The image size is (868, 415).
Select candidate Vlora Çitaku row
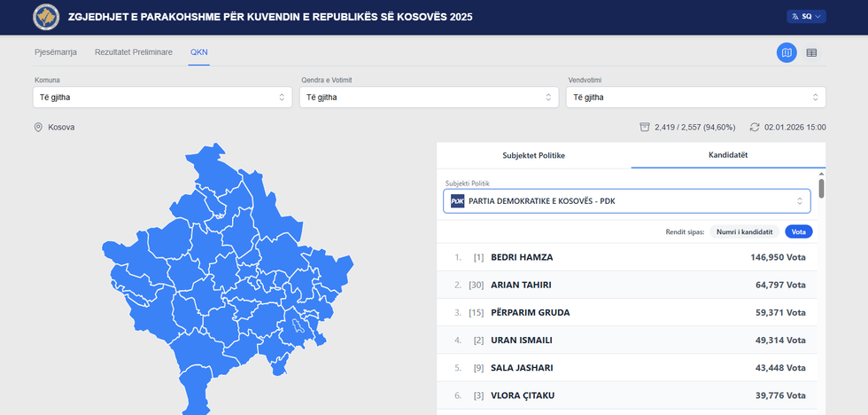(629, 395)
